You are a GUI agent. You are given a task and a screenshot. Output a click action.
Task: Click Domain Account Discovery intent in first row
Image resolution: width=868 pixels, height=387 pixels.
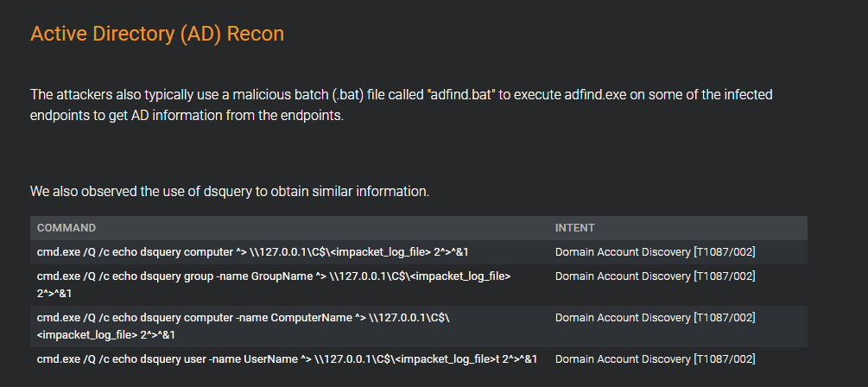coord(655,252)
